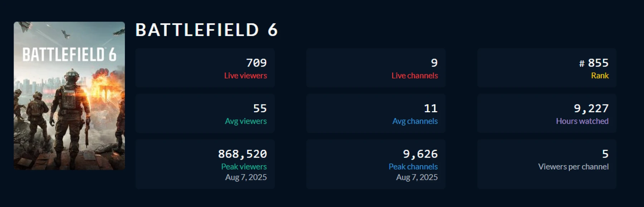Select the 9,626 peak channels figure
Screen dimensions: 644x207
(x=420, y=154)
